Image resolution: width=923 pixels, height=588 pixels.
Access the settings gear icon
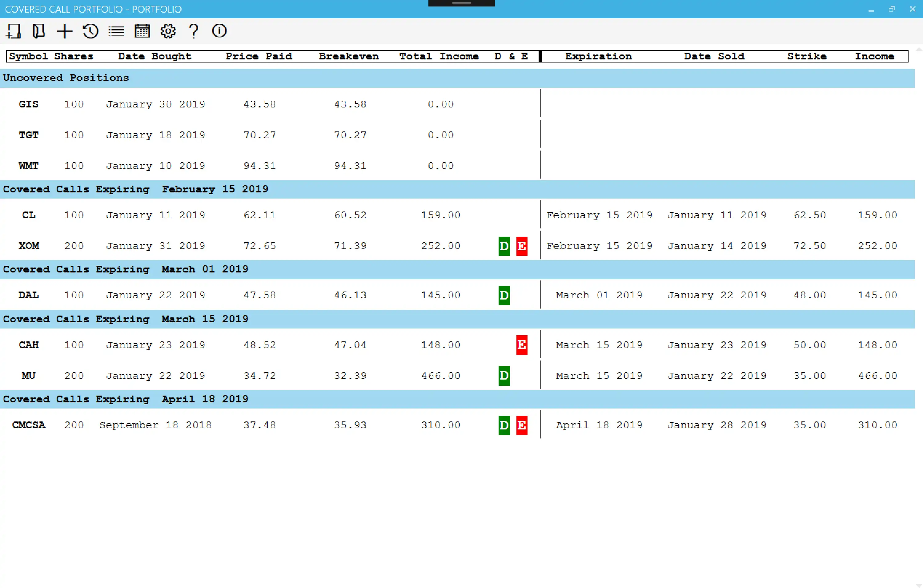pos(167,31)
